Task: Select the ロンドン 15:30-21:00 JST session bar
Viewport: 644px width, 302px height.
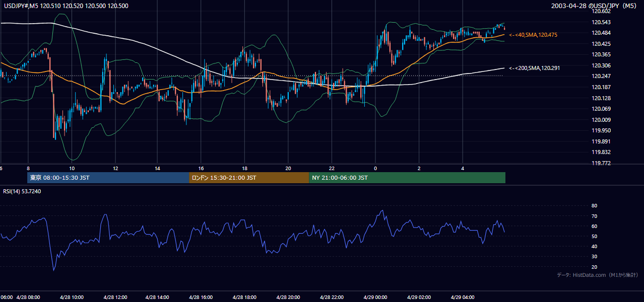Action: point(249,178)
